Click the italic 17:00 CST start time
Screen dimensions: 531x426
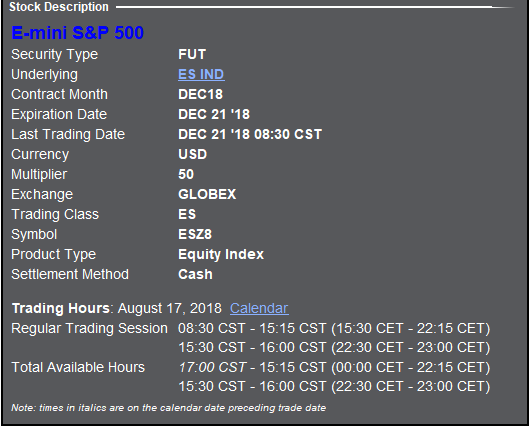(212, 367)
